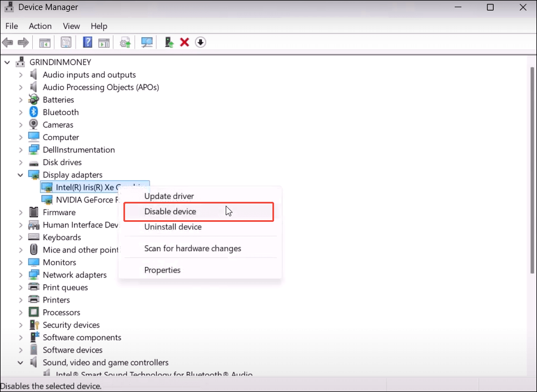The image size is (537, 392).
Task: Click the Back arrow toolbar icon
Action: 8,42
